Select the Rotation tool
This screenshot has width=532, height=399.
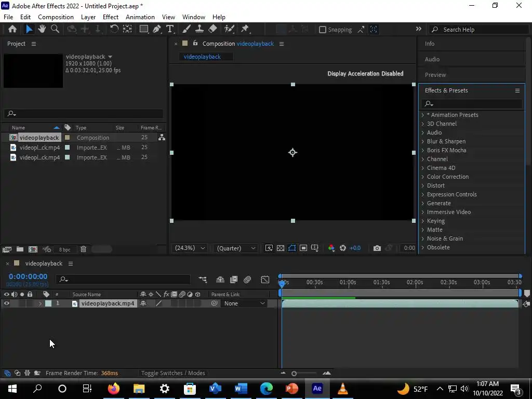(x=114, y=29)
